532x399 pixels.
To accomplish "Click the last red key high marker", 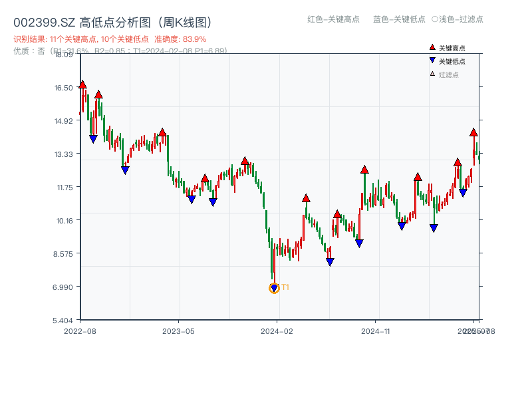I will coord(473,132).
